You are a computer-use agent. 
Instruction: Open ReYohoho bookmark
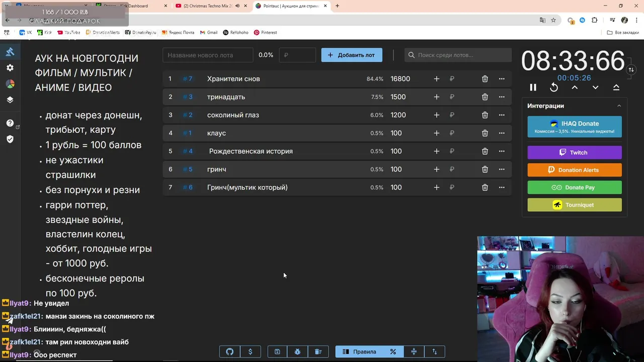pos(236,32)
